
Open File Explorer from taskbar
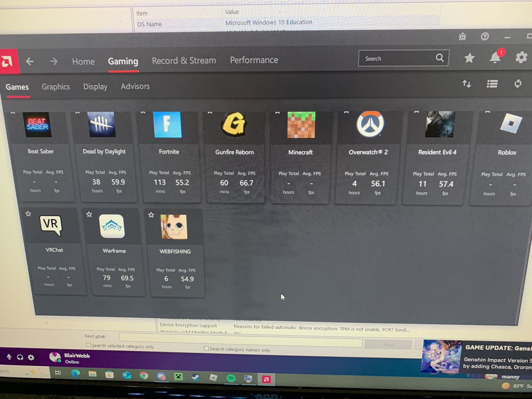pos(92,374)
